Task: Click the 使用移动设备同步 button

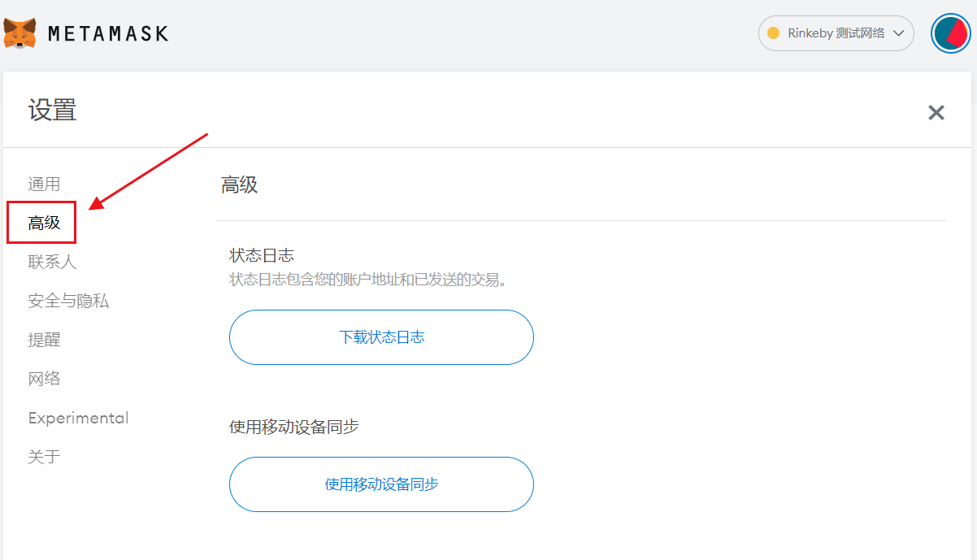Action: pyautogui.click(x=381, y=484)
